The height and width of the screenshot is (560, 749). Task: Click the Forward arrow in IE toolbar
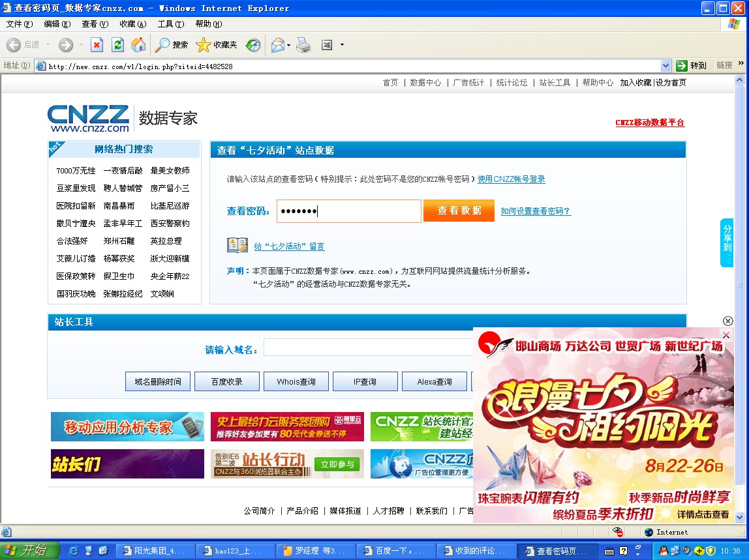[66, 45]
